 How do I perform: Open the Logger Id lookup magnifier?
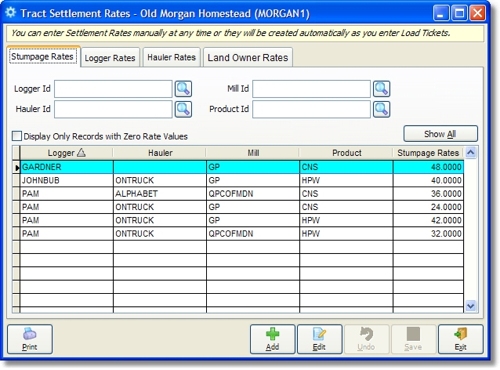[183, 89]
